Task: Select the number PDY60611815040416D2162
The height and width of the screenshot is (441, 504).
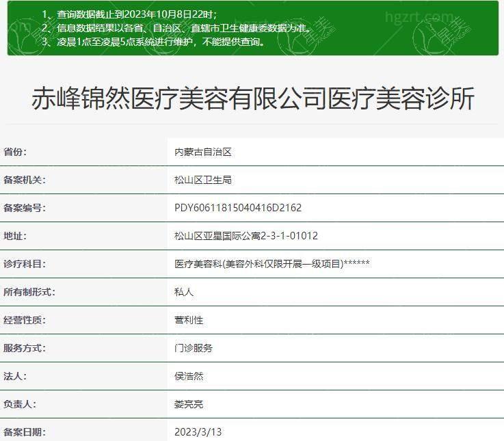Action: 238,208
